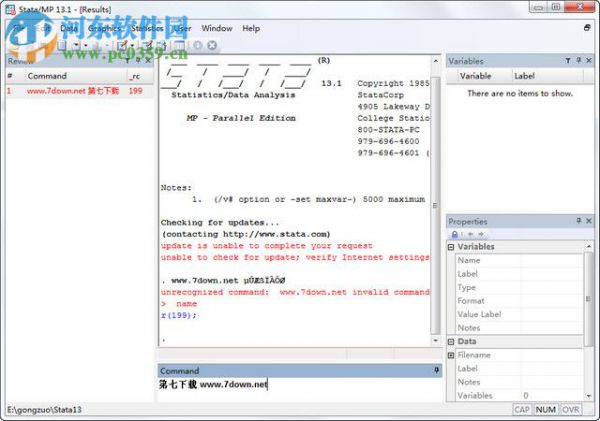Click the # column header in Review
The image size is (600, 421).
coord(15,76)
